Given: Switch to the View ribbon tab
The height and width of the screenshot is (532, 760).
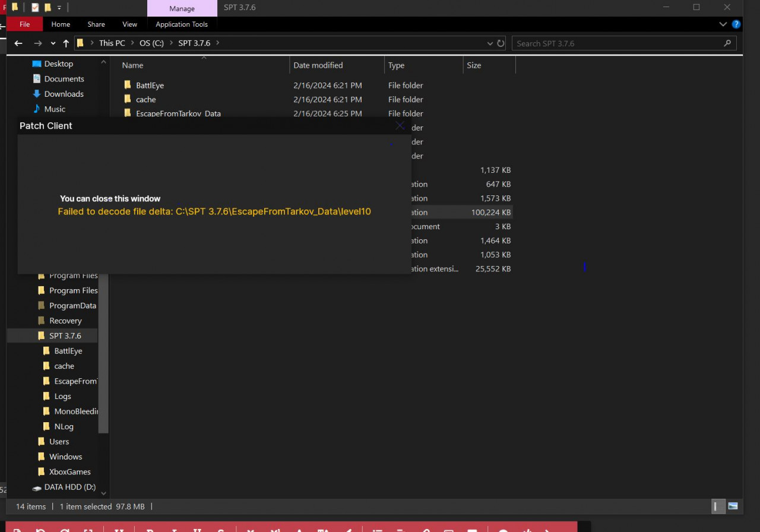Looking at the screenshot, I should click(129, 24).
